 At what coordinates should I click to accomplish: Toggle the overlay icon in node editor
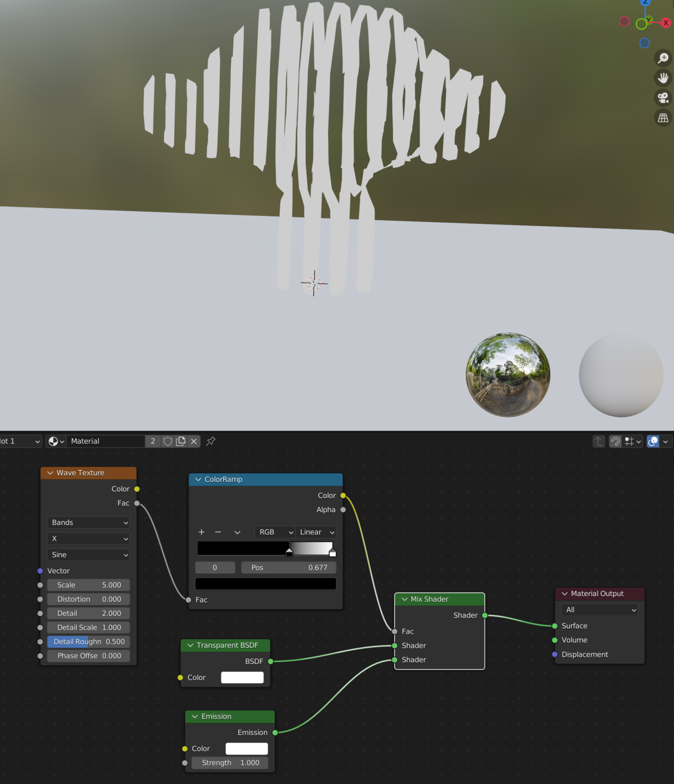point(653,441)
